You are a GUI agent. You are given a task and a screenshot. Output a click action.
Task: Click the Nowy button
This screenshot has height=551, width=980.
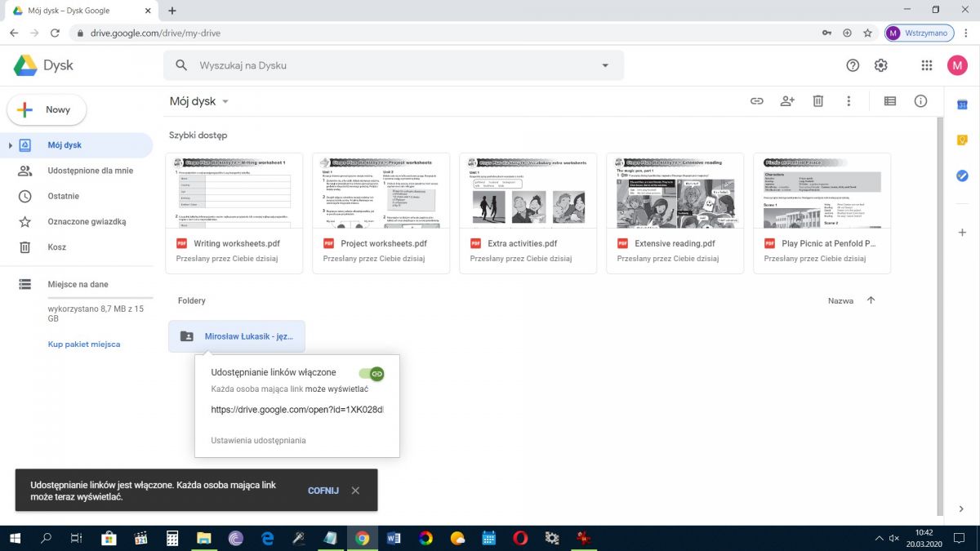click(x=47, y=109)
